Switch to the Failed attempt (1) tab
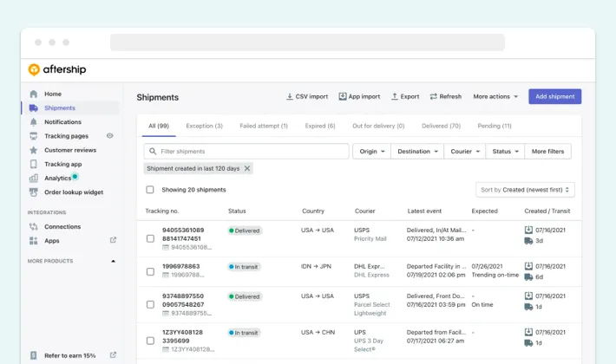616x364 pixels. pos(264,126)
